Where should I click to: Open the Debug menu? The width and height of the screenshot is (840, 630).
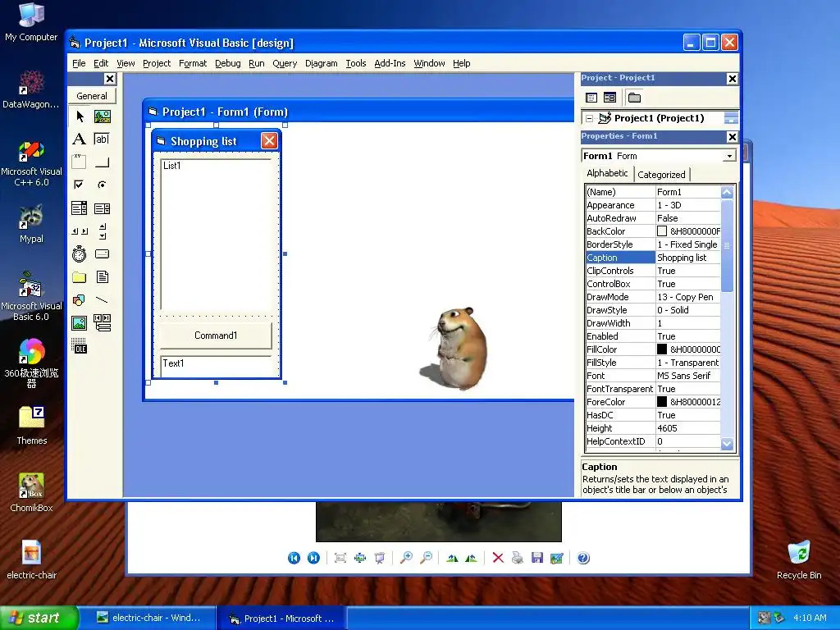tap(228, 63)
